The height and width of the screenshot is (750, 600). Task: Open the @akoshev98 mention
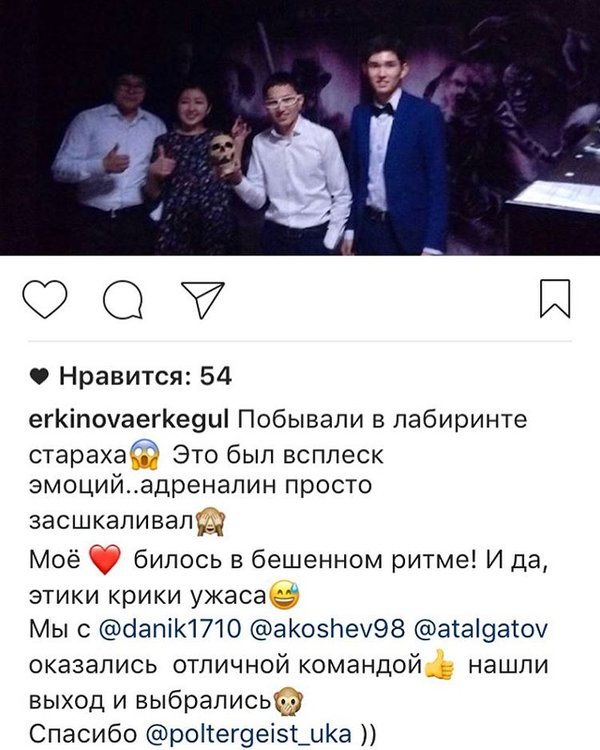(327, 629)
